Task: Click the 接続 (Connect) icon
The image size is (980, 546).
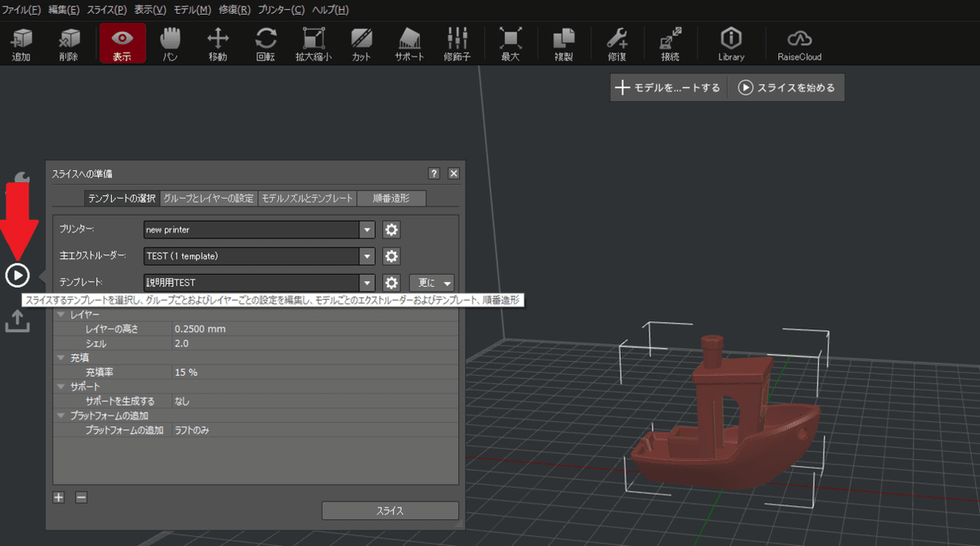Action: (670, 43)
